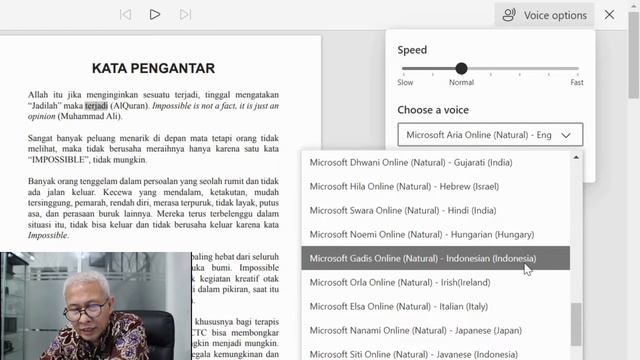Click the voice list scroll up arrow
This screenshot has width=640, height=360.
[576, 157]
